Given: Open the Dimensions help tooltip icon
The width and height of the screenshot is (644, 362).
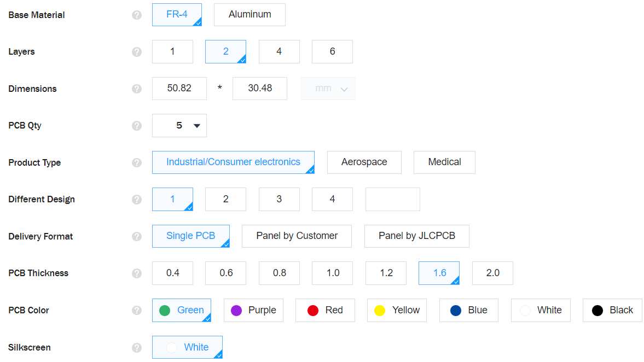Looking at the screenshot, I should (137, 89).
